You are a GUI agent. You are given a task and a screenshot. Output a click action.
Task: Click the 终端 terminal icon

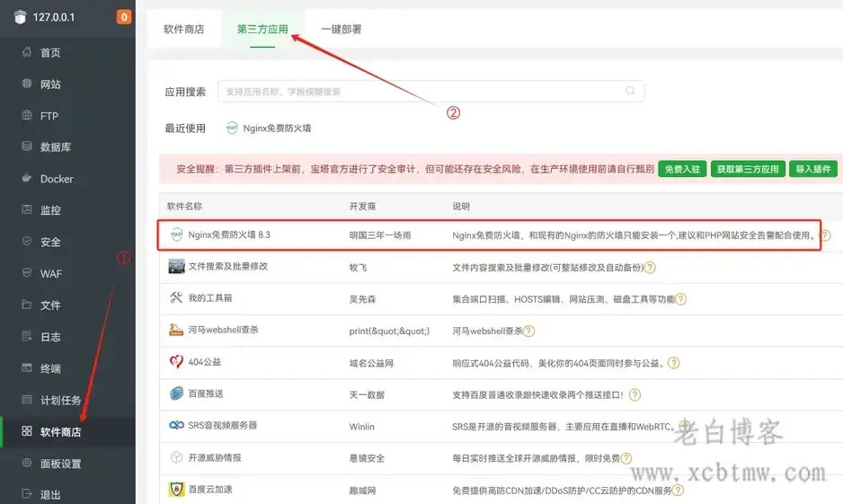coord(26,367)
